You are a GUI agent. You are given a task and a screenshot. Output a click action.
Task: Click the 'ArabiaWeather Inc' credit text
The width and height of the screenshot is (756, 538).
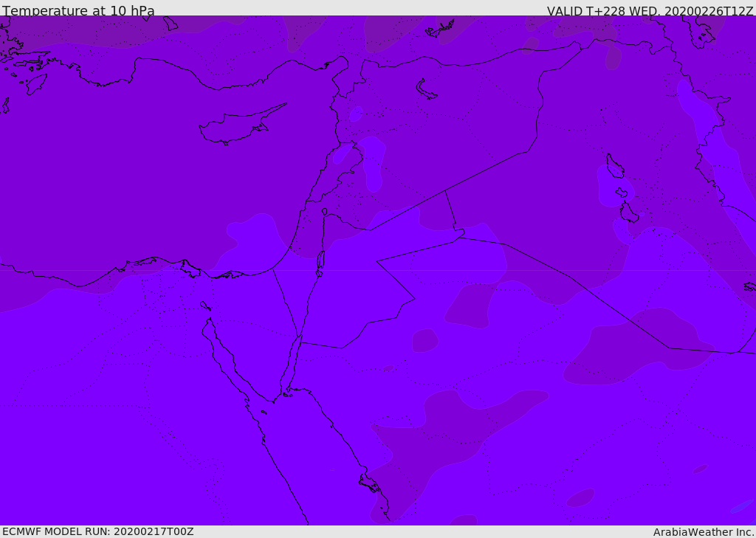coord(704,532)
